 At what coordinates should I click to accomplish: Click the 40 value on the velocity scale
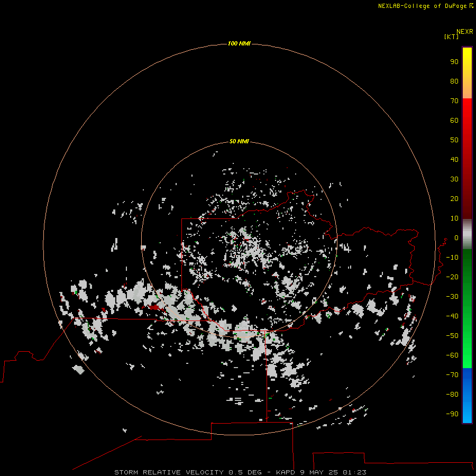(x=454, y=159)
